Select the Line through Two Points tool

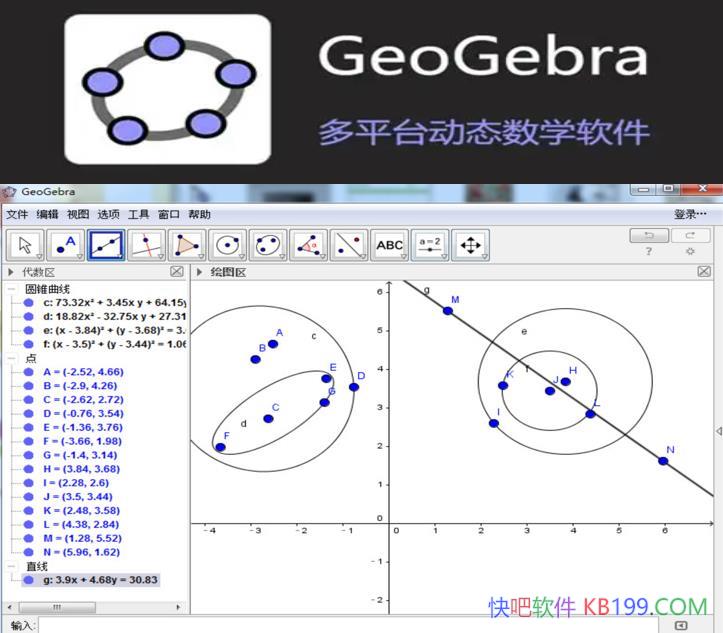tap(107, 245)
